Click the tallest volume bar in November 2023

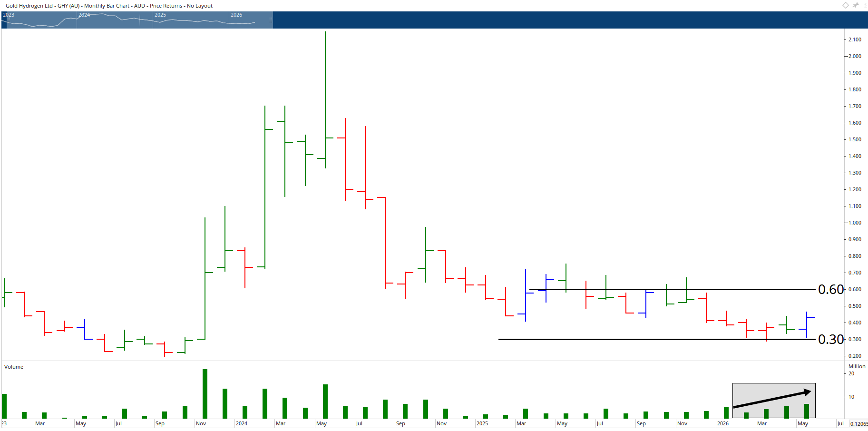[x=205, y=394]
